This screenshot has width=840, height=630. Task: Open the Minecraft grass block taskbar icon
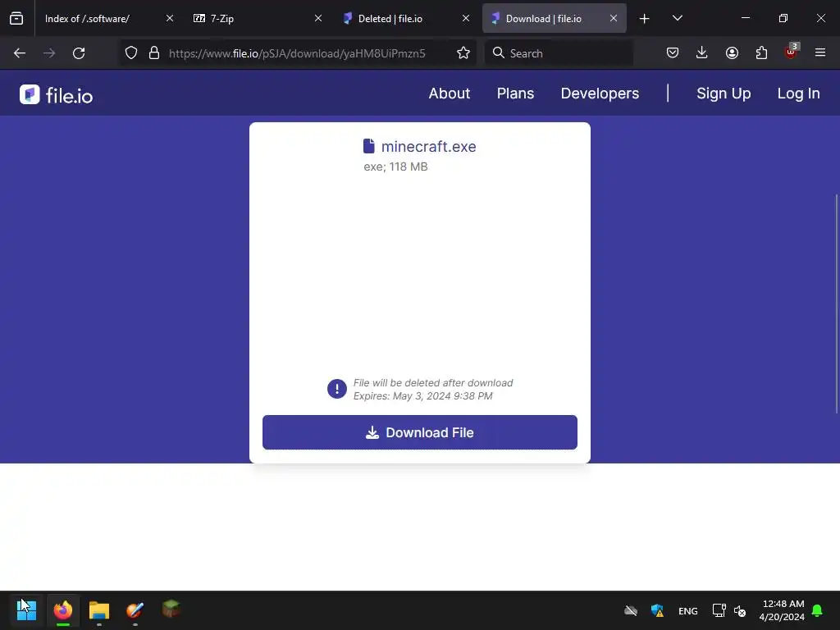coord(171,609)
